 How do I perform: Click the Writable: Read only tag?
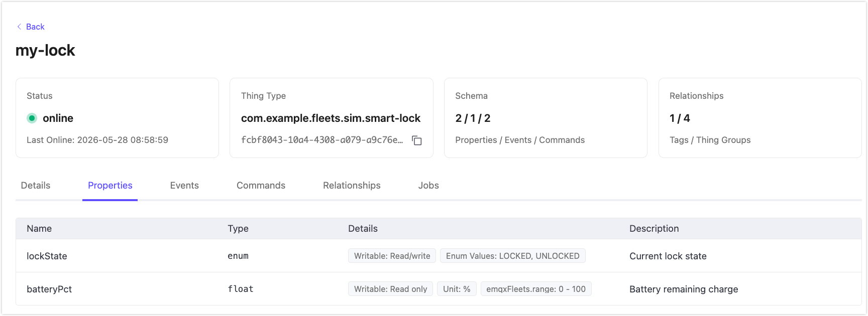[x=390, y=289]
